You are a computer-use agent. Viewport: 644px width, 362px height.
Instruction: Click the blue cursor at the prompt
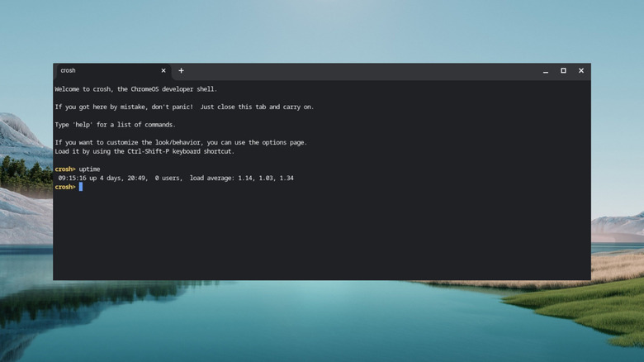click(81, 187)
